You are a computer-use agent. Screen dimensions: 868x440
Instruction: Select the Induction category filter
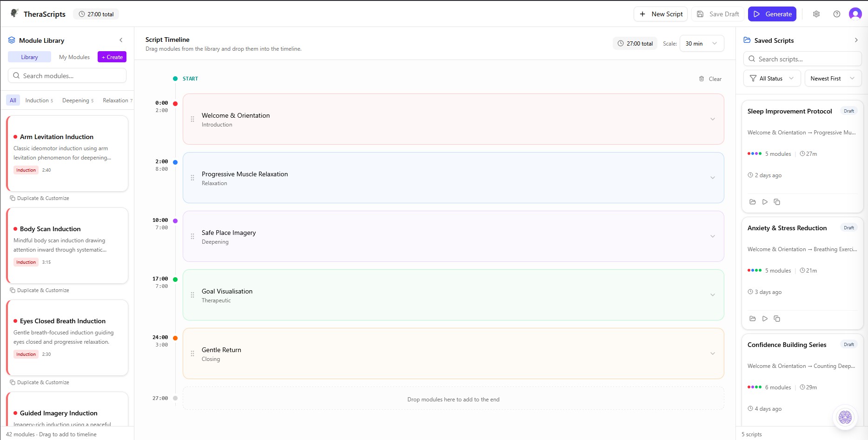coord(37,100)
